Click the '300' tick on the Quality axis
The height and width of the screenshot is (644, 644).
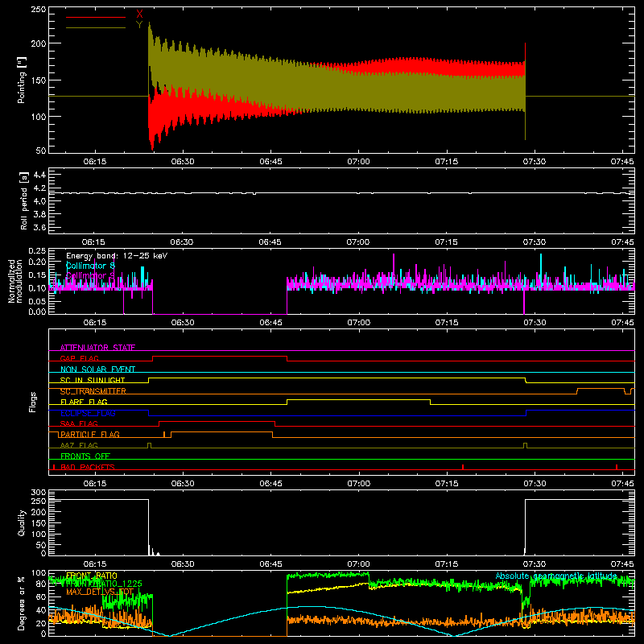[39, 493]
